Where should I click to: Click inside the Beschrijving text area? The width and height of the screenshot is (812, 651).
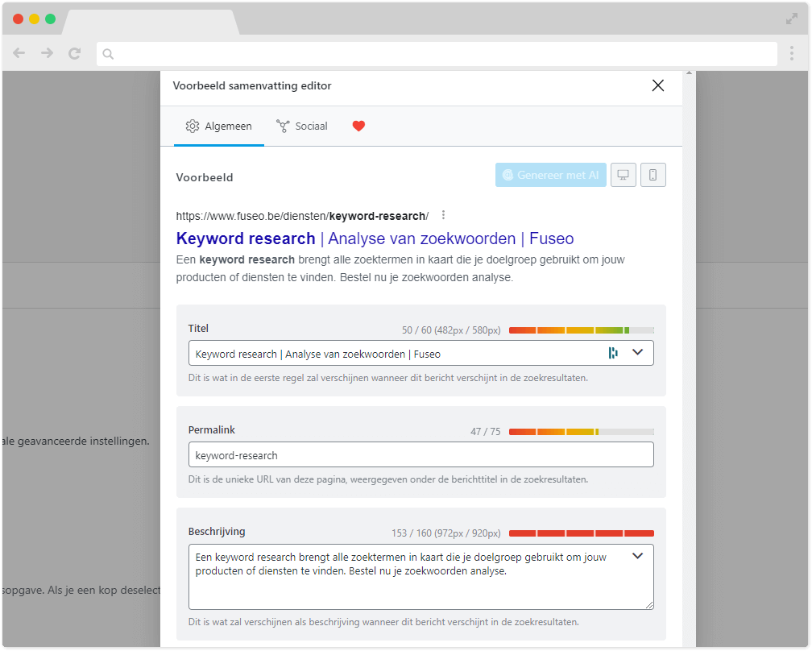tap(421, 577)
